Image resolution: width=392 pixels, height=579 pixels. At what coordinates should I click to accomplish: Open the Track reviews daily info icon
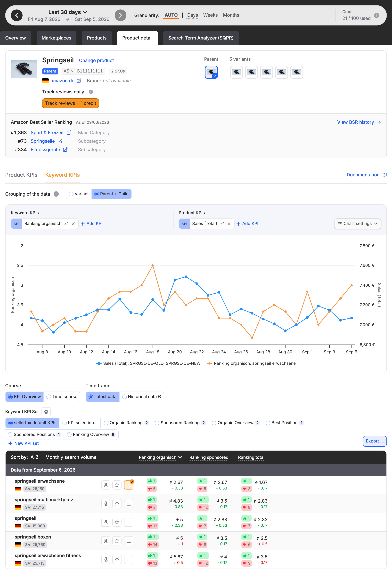[91, 92]
